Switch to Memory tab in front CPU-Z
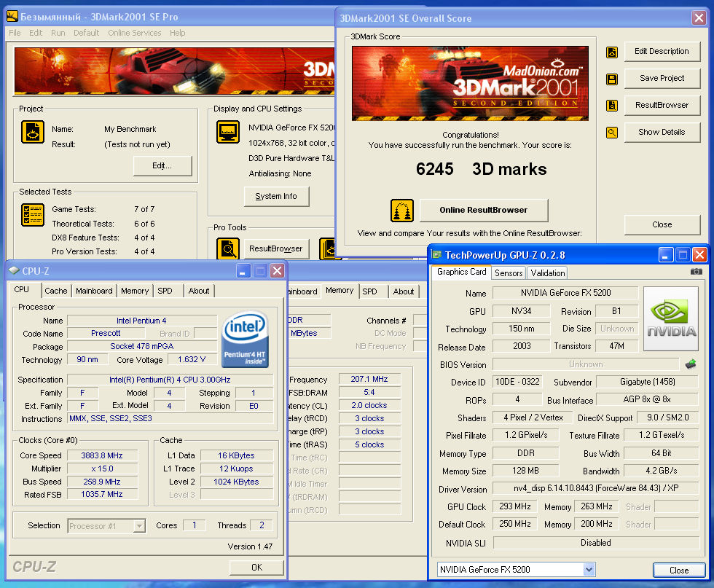Screen dimensions: 714x588 135,291
